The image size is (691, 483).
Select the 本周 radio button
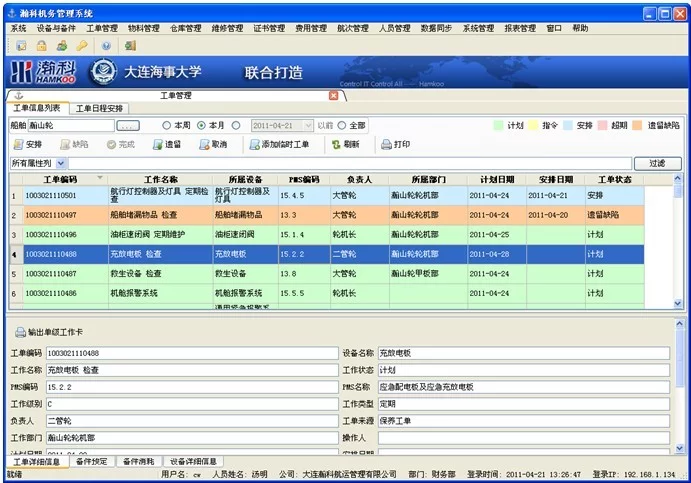(x=167, y=126)
